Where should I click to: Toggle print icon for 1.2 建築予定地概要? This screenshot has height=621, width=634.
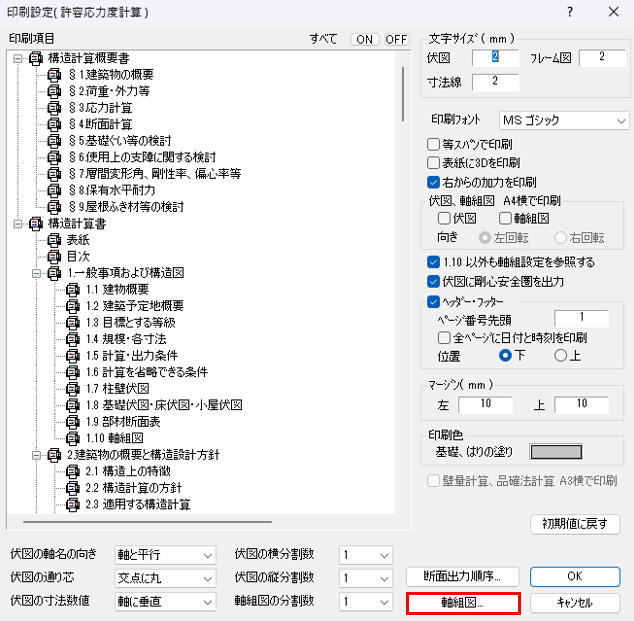73,306
